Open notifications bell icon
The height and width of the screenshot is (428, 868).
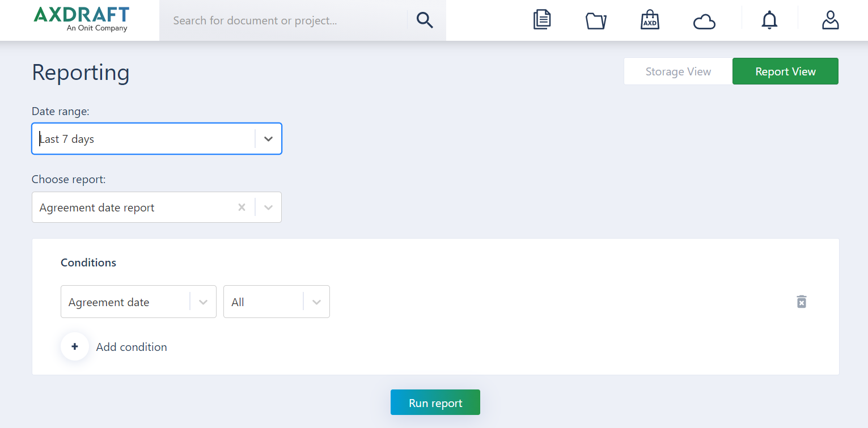click(769, 20)
